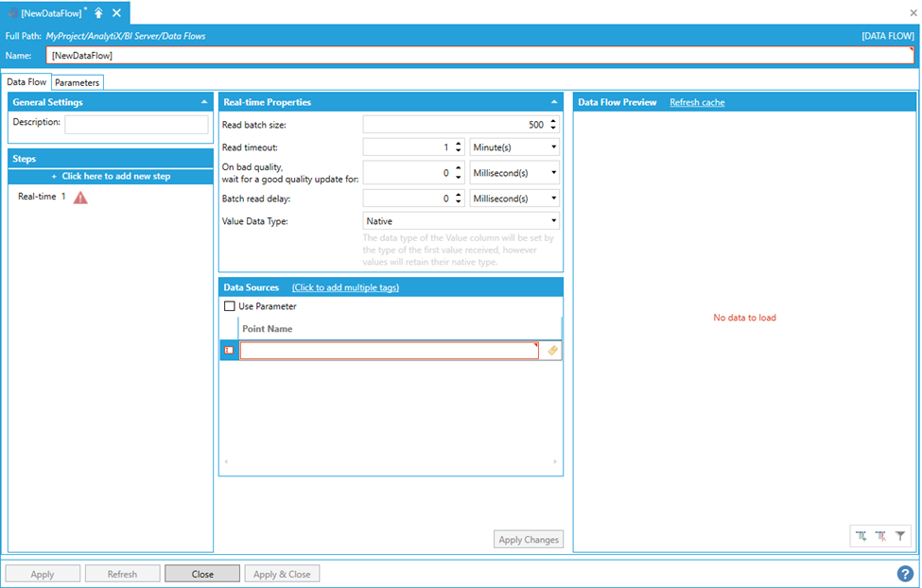The image size is (922, 588).
Task: Click the red warning icon next to Real-time step
Action: click(80, 198)
